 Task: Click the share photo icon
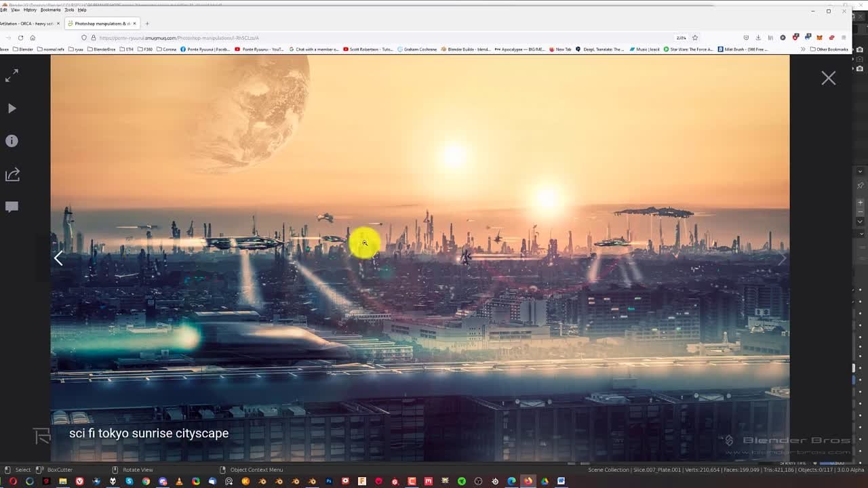click(x=12, y=174)
